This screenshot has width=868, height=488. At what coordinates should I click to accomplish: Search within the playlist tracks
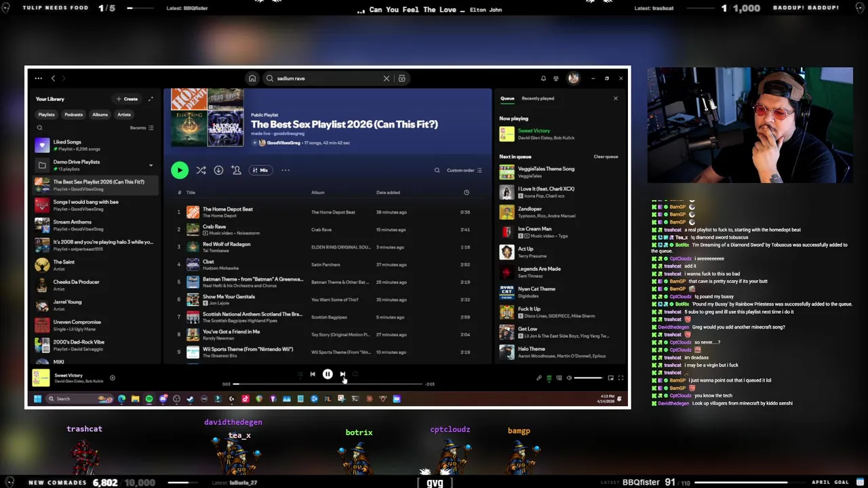437,170
